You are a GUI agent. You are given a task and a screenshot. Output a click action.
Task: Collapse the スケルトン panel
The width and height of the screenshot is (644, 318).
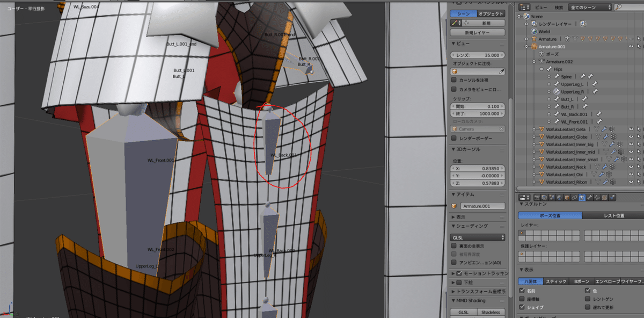click(x=522, y=204)
